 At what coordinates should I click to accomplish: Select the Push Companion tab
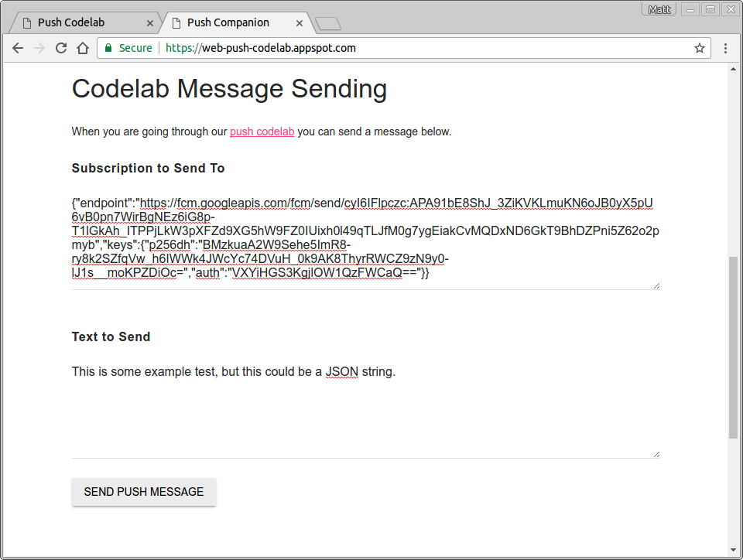pos(228,22)
